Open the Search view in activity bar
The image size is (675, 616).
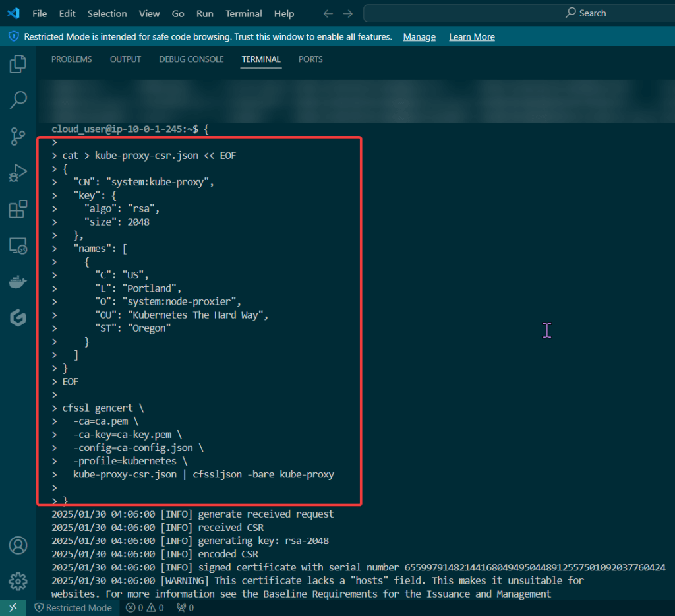[18, 100]
